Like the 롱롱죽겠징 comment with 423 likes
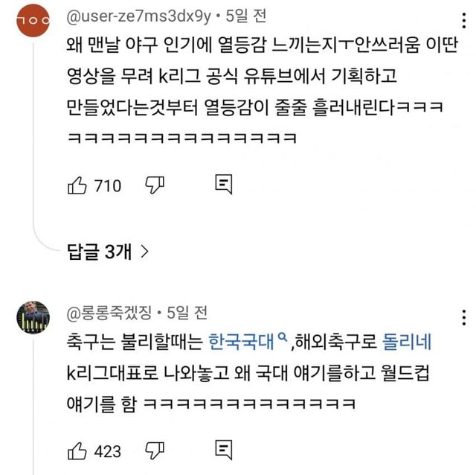Viewport: 476px width, 475px height. [x=77, y=450]
